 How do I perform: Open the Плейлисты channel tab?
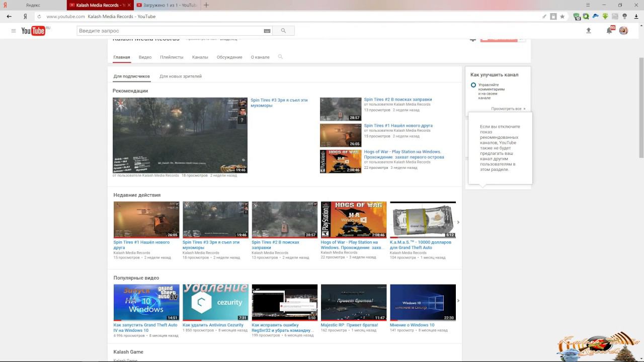coord(172,57)
